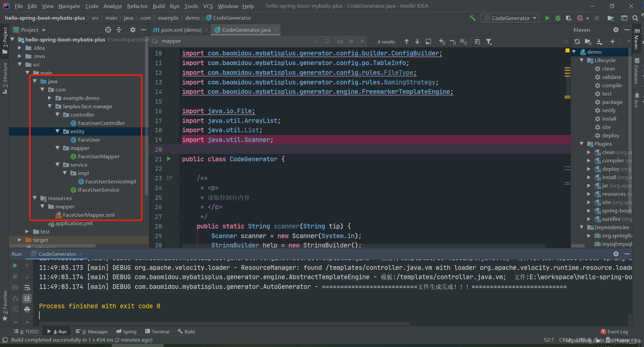Toggle Match Case in search bar

pos(340,41)
